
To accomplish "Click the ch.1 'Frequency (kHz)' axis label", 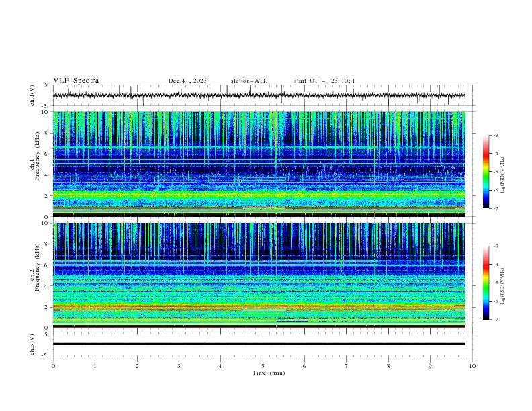I will 38,156.
